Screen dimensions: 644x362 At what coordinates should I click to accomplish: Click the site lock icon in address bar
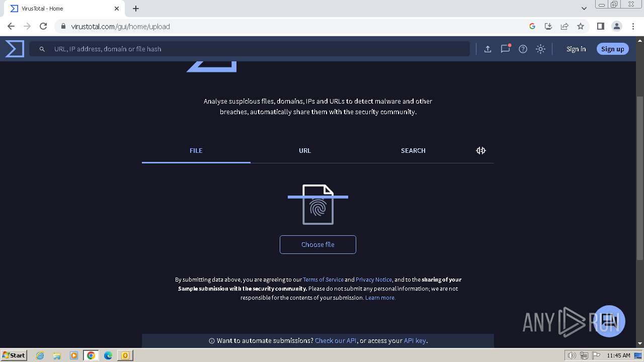63,26
